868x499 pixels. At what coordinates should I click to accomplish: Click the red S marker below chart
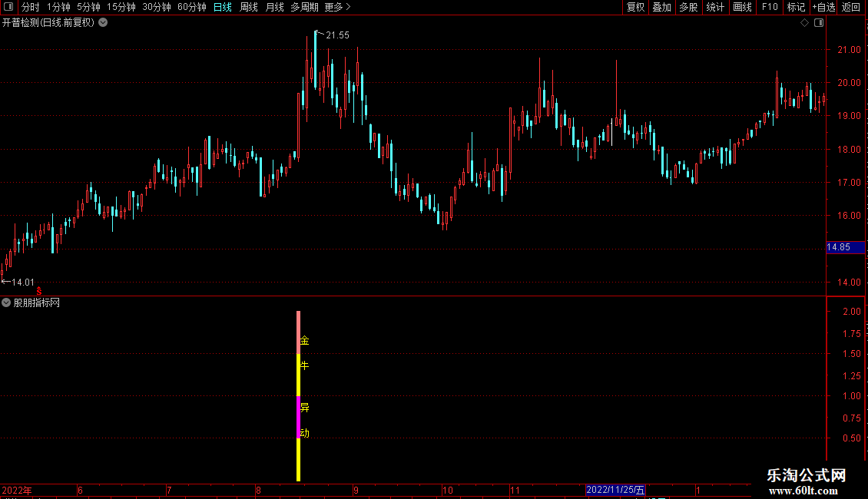click(x=39, y=291)
